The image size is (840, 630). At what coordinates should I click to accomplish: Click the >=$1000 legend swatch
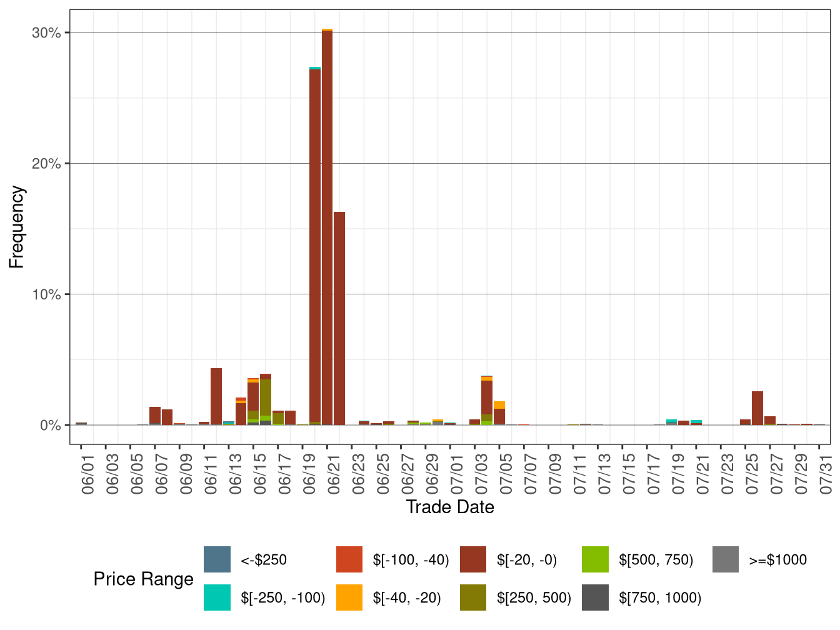point(726,559)
